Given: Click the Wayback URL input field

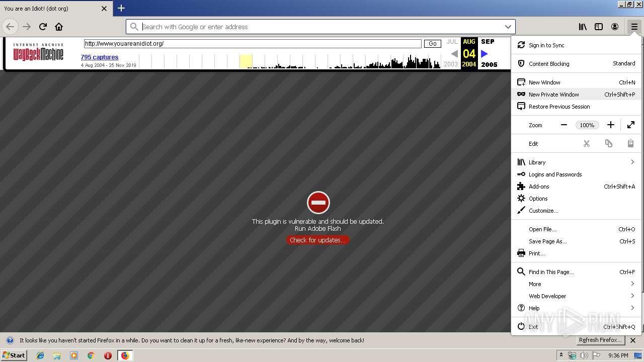Looking at the screenshot, I should click(x=253, y=44).
